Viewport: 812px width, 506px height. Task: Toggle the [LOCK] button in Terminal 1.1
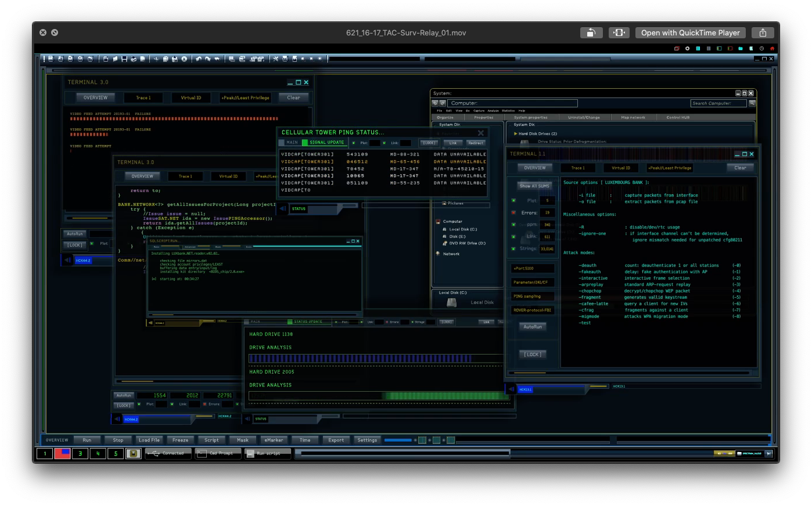coord(533,354)
